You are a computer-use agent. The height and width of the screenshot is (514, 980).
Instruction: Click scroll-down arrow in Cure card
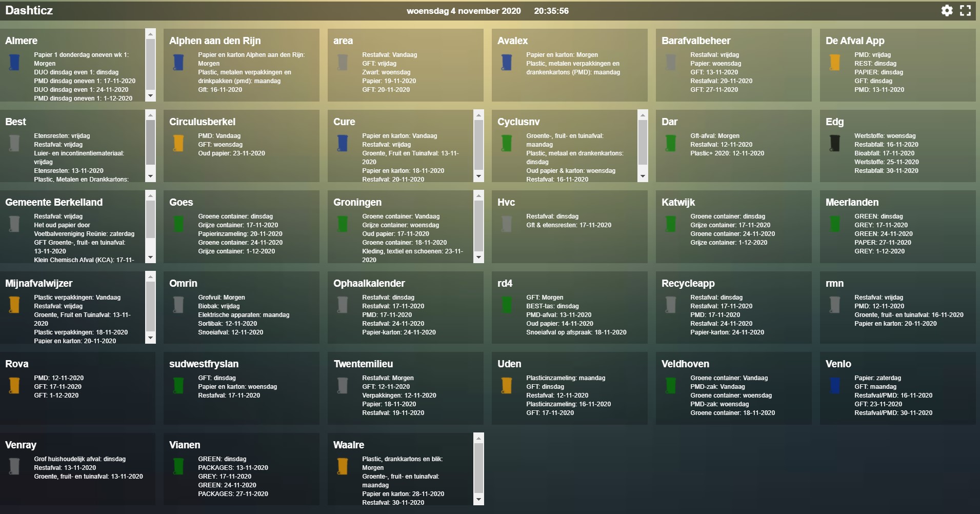[x=478, y=176]
